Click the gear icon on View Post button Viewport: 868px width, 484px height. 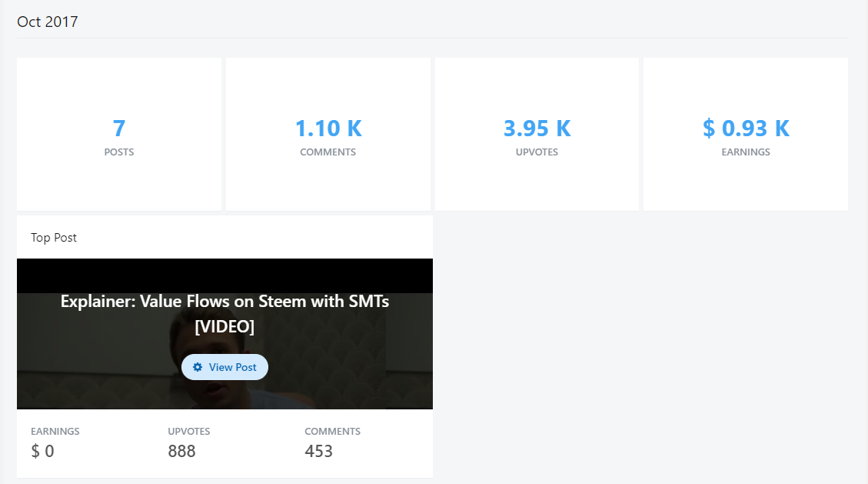pos(198,367)
